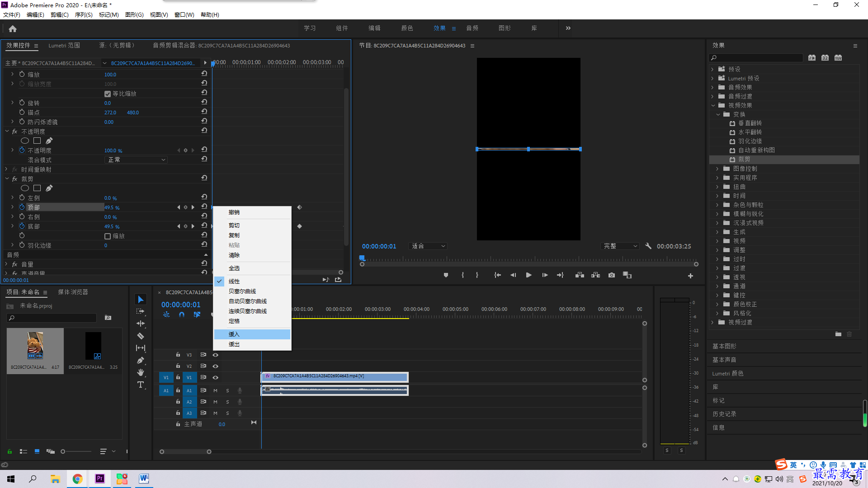The image size is (868, 488).
Task: Collapse the 裁剪 effect in effect controls
Action: click(x=7, y=179)
